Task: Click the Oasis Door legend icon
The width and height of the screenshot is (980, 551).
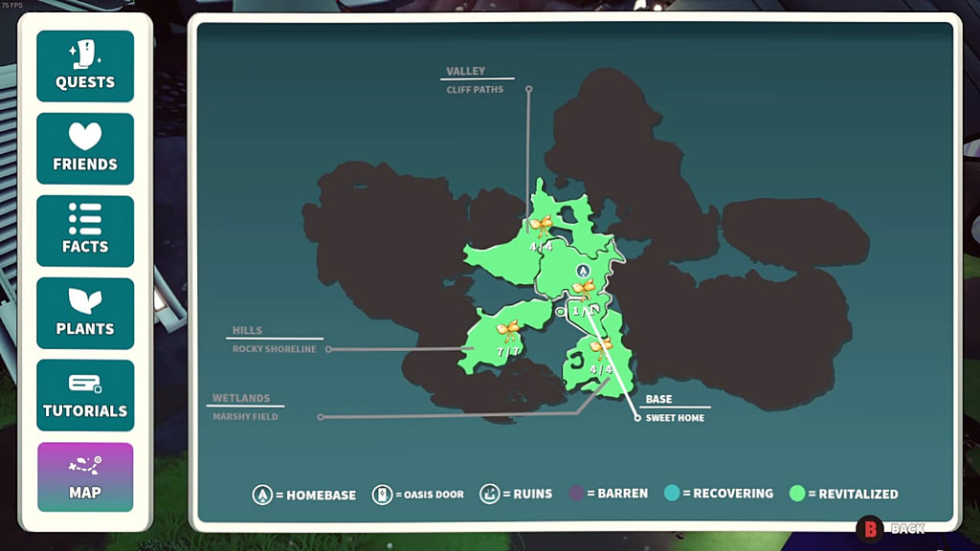Action: click(x=382, y=495)
